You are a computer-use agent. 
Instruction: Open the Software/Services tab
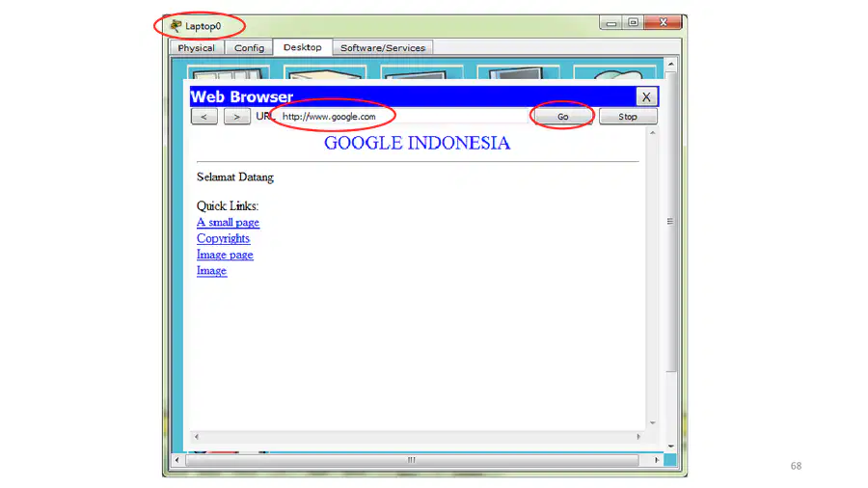point(383,47)
